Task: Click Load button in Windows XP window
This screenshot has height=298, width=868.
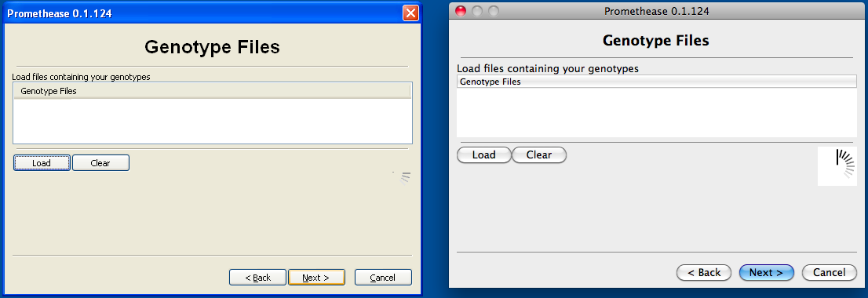Action: pos(42,162)
